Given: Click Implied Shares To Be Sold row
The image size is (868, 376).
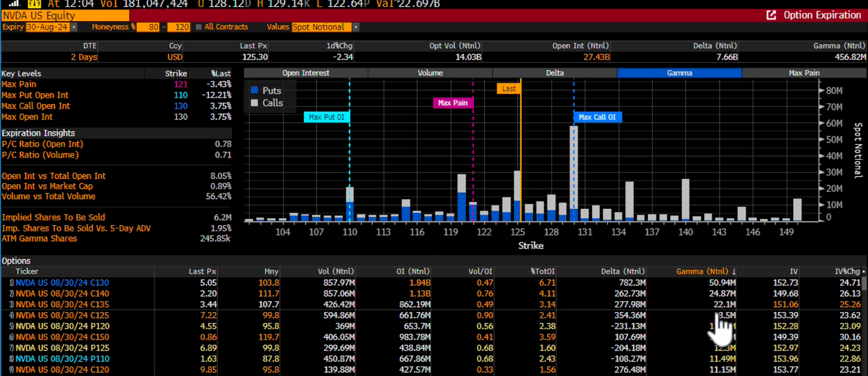Looking at the screenshot, I should pyautogui.click(x=116, y=218).
